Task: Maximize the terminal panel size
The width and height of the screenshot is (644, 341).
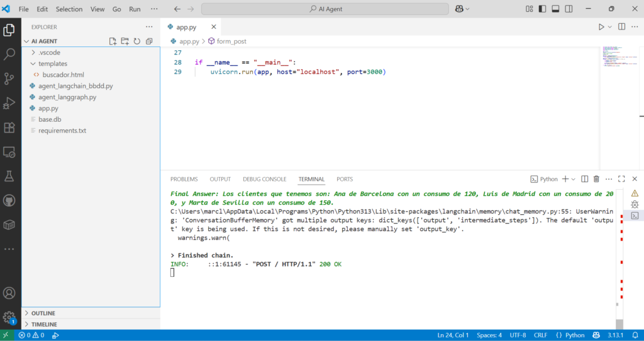Action: (621, 179)
